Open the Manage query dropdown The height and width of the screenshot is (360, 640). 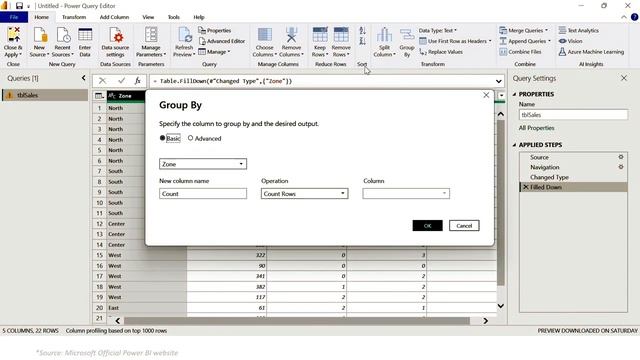(x=214, y=52)
